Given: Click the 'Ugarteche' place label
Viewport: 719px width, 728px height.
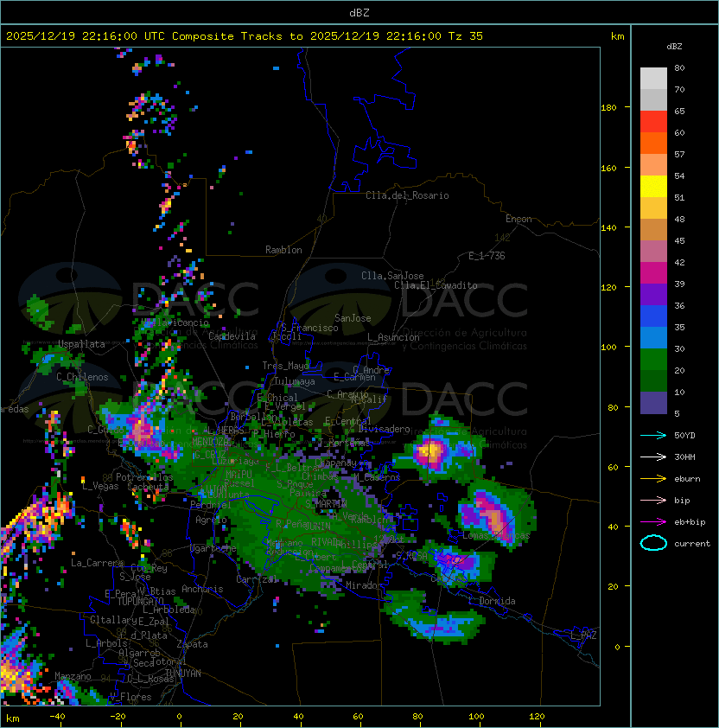Looking at the screenshot, I should 213,548.
